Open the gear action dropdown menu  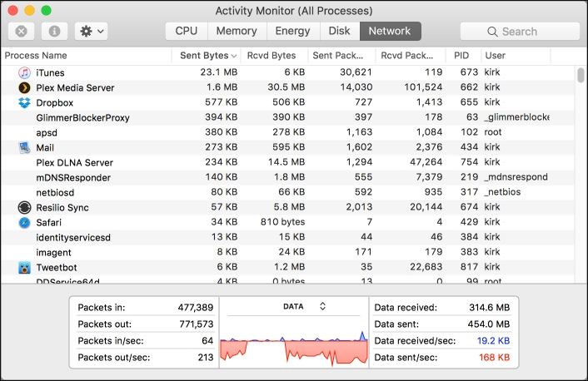click(91, 31)
